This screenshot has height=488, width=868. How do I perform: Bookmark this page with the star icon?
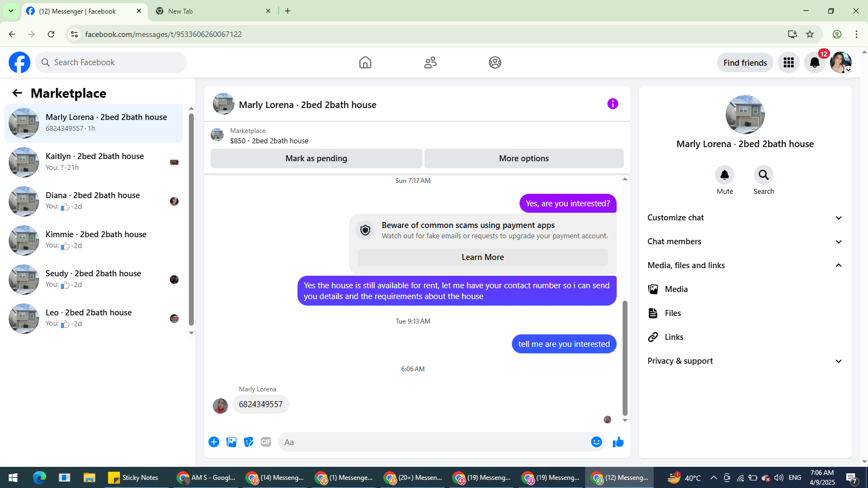[x=810, y=34]
